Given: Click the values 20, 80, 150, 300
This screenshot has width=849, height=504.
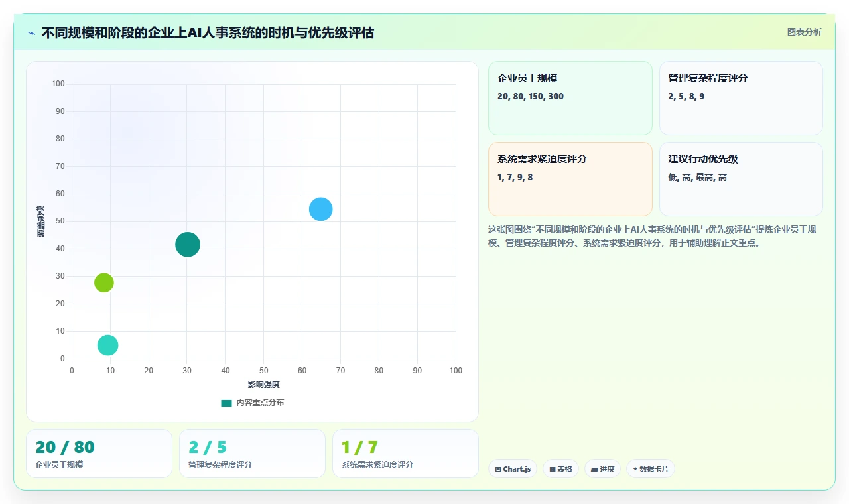Looking at the screenshot, I should (x=531, y=96).
